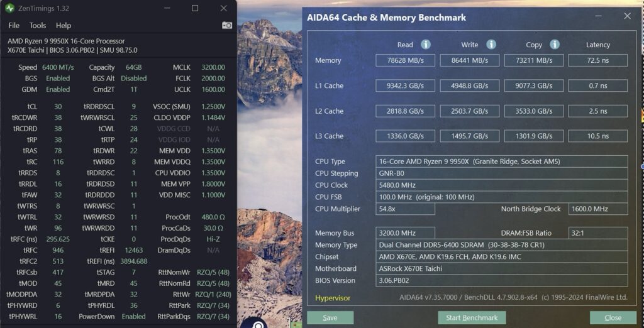The image size is (644, 328).
Task: Click the UCLK 1600.00 value
Action: pyautogui.click(x=213, y=89)
